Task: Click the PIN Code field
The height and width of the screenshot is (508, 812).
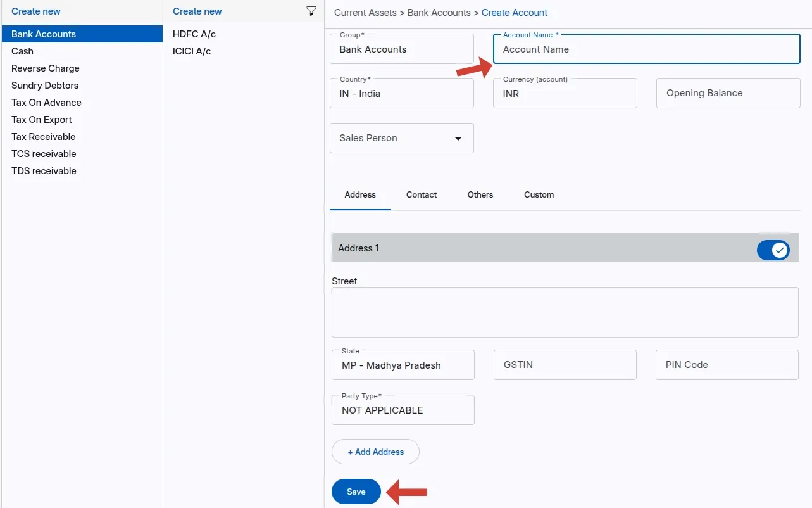Action: (x=727, y=365)
